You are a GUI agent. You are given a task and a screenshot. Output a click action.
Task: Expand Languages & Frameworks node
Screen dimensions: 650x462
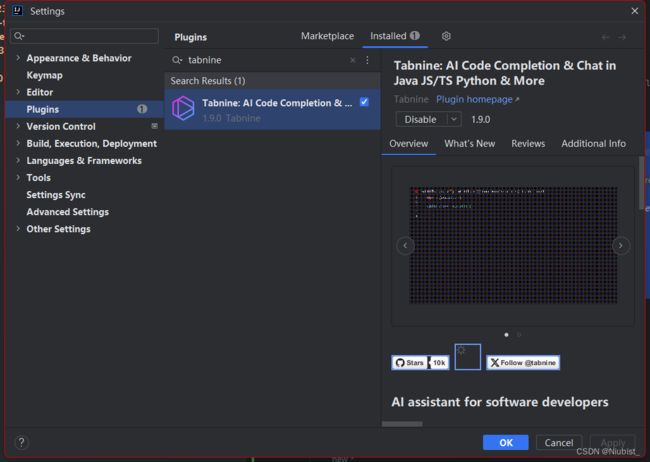(x=18, y=160)
